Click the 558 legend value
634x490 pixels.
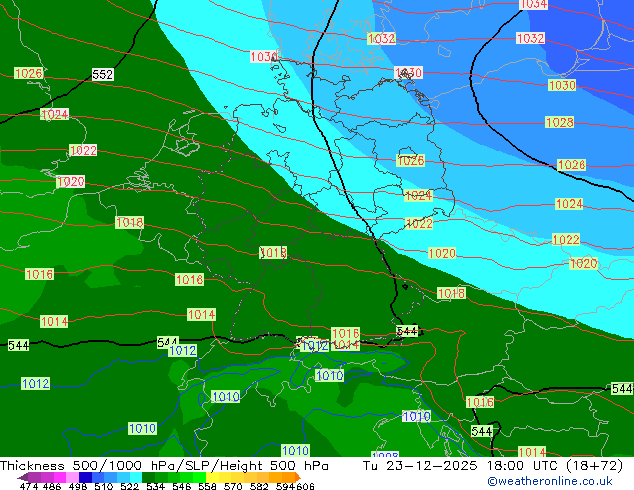tap(207, 486)
